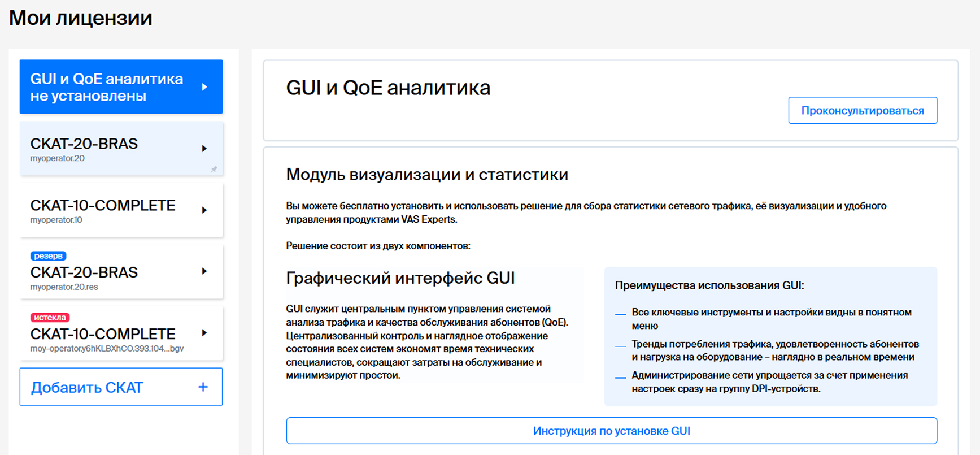Click arrow on СКАТ-10-COMPLETE myoperator.10 card
Screen dimensions: 980x455
coord(204,210)
